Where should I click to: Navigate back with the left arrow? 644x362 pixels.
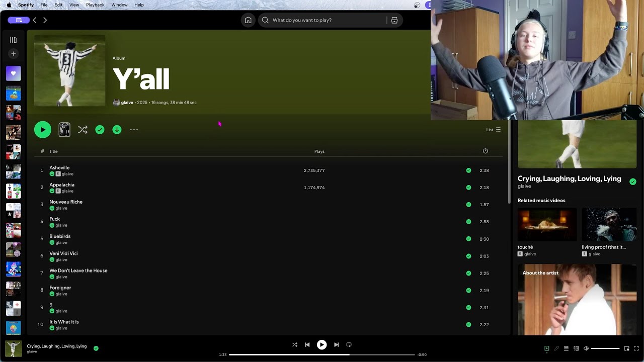coord(35,20)
